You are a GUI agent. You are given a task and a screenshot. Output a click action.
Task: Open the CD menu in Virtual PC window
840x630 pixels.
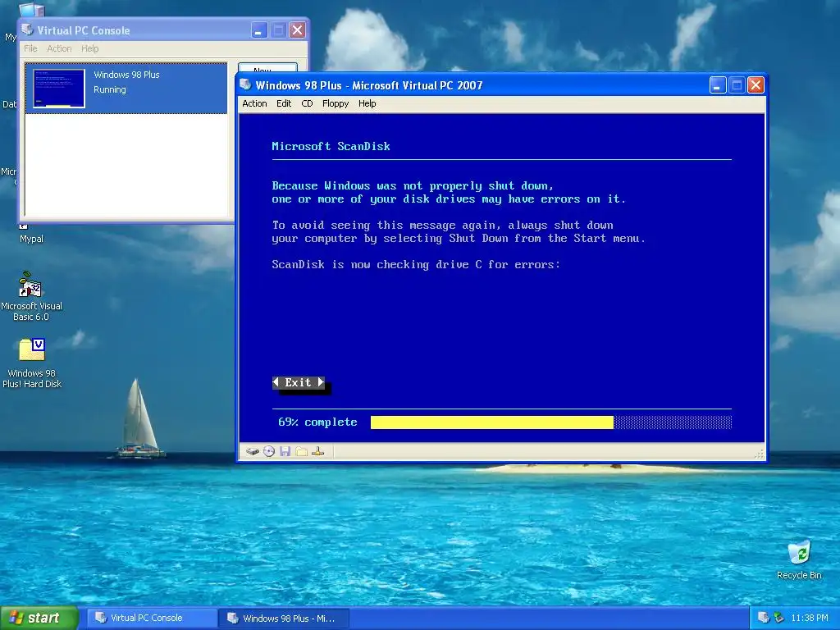pos(307,103)
